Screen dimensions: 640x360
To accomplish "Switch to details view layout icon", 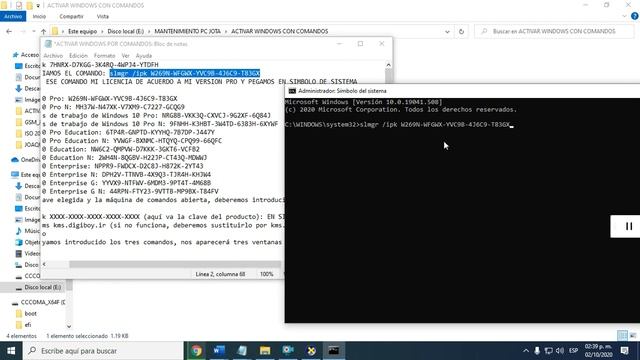I will point(622,336).
